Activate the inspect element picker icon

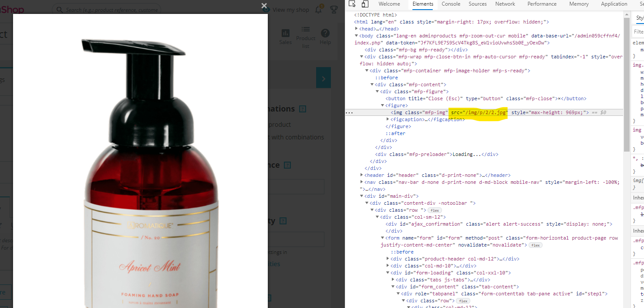click(353, 4)
